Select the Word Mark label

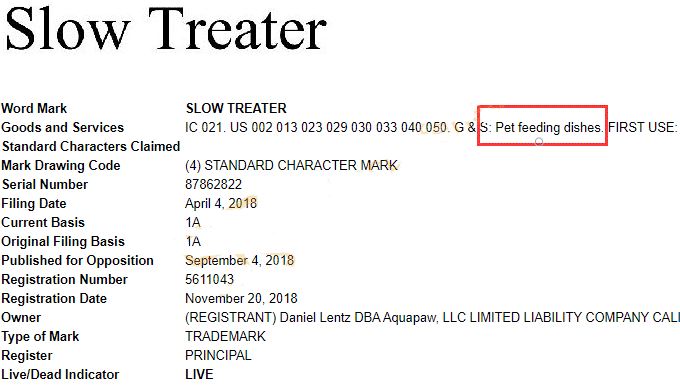(x=34, y=108)
